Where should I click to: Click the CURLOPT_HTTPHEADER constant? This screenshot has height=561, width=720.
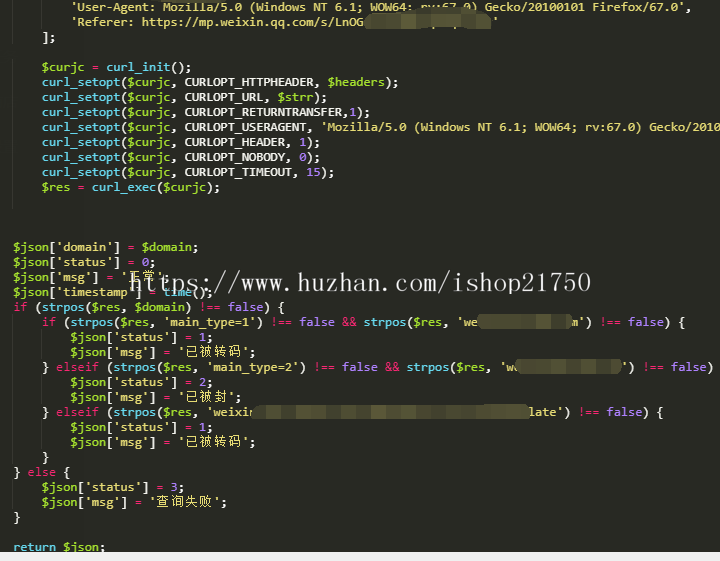[x=249, y=82]
